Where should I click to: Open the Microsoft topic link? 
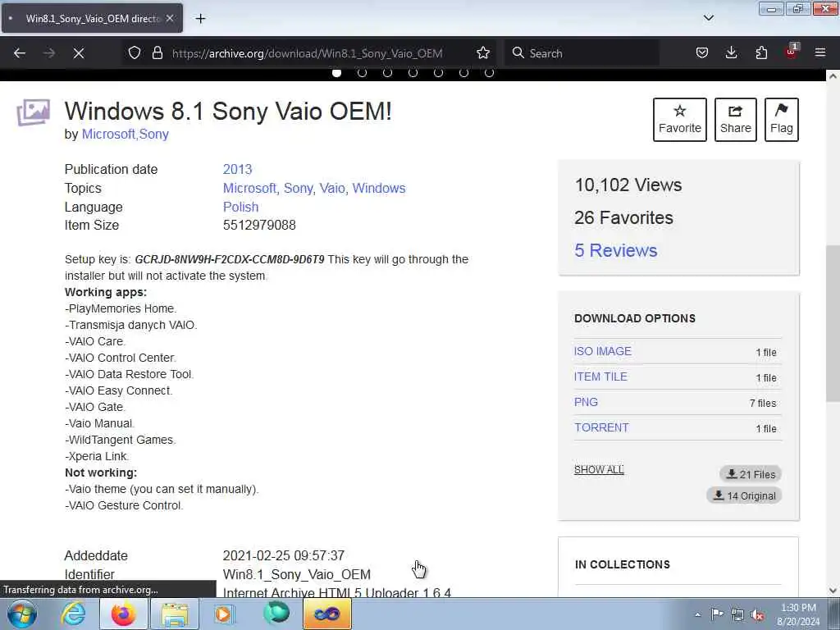(249, 188)
